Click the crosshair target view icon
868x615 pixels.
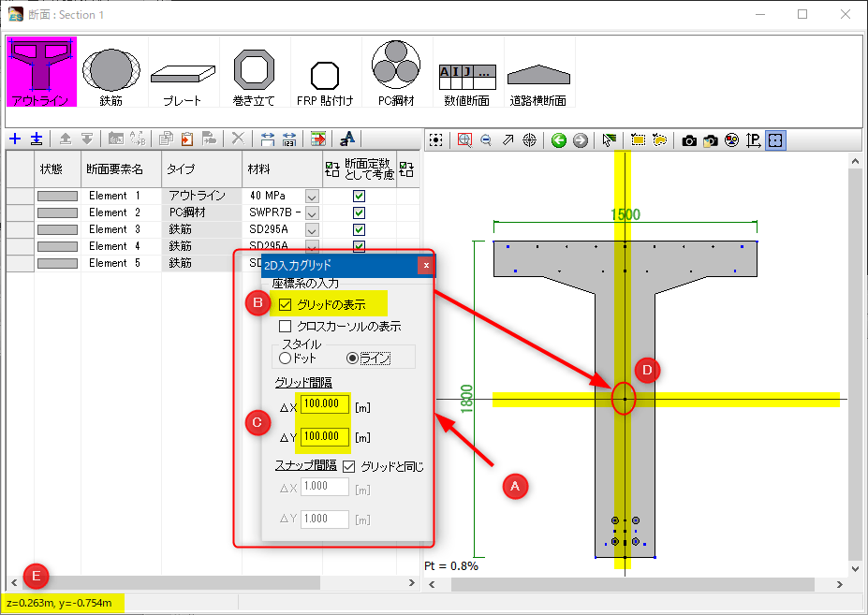(x=530, y=140)
